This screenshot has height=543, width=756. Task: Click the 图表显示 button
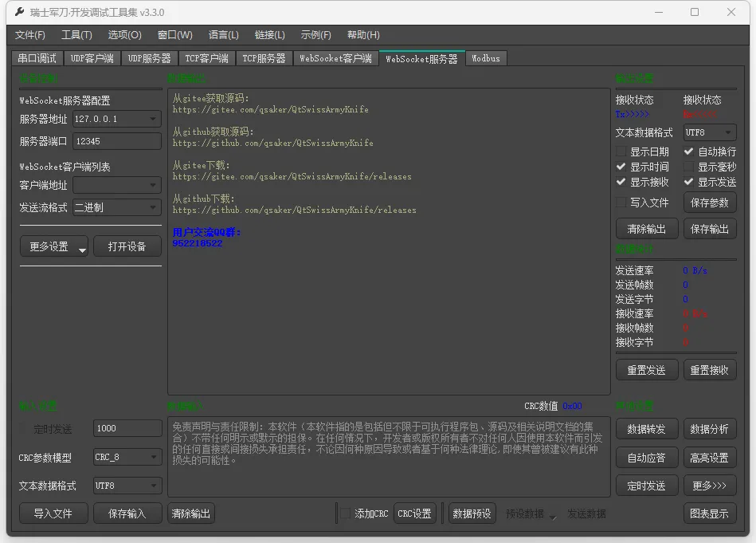point(710,513)
